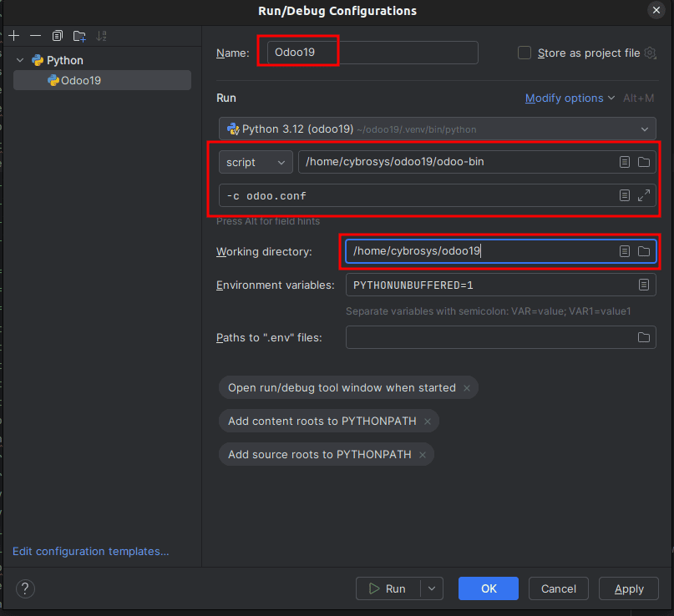Open the Run button dropdown arrow
Image resolution: width=674 pixels, height=616 pixels.
tap(432, 588)
